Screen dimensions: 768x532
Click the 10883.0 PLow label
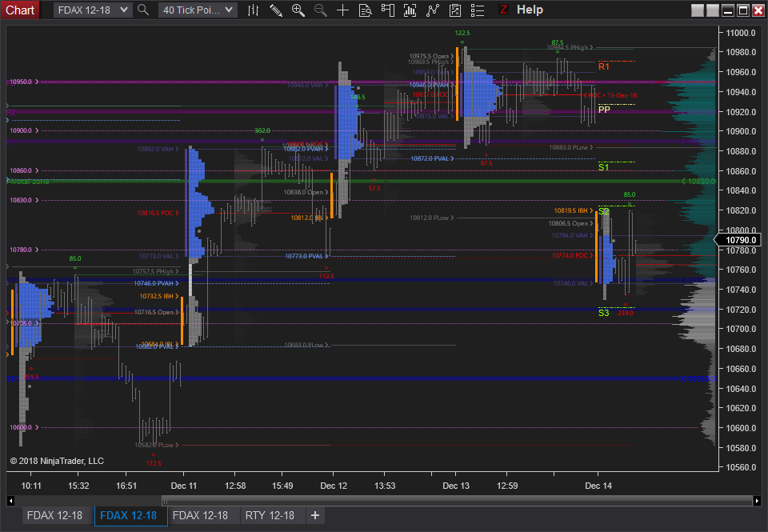point(571,147)
